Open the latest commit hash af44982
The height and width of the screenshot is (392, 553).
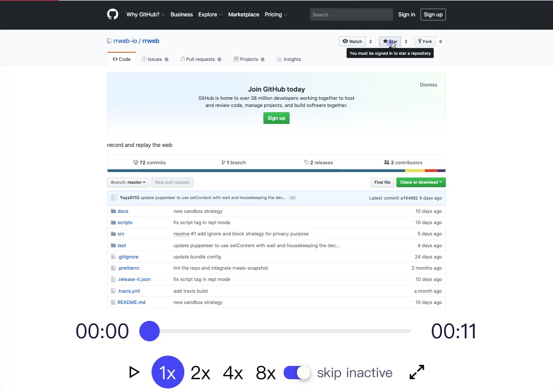pos(409,198)
